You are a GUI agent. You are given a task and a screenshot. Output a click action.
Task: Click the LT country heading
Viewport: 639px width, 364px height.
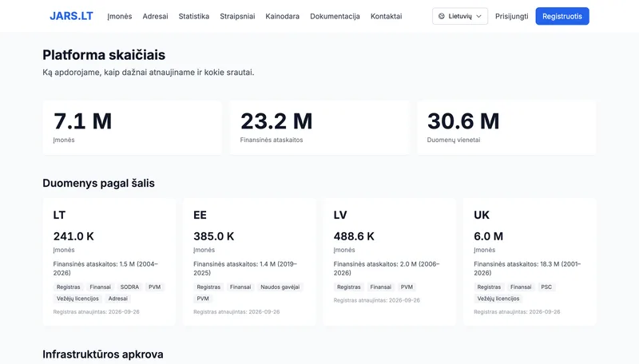click(59, 215)
